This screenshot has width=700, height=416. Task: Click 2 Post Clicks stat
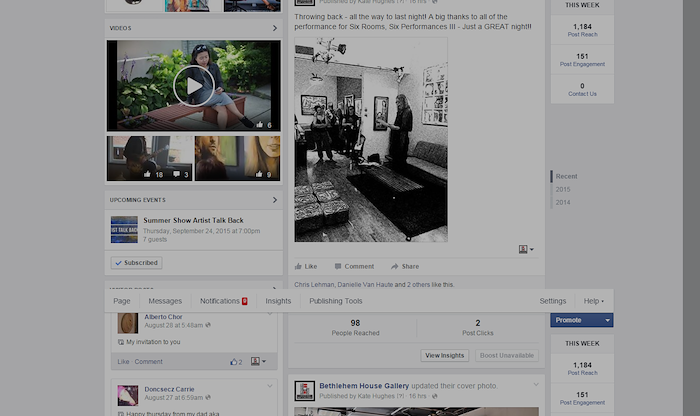tap(478, 327)
